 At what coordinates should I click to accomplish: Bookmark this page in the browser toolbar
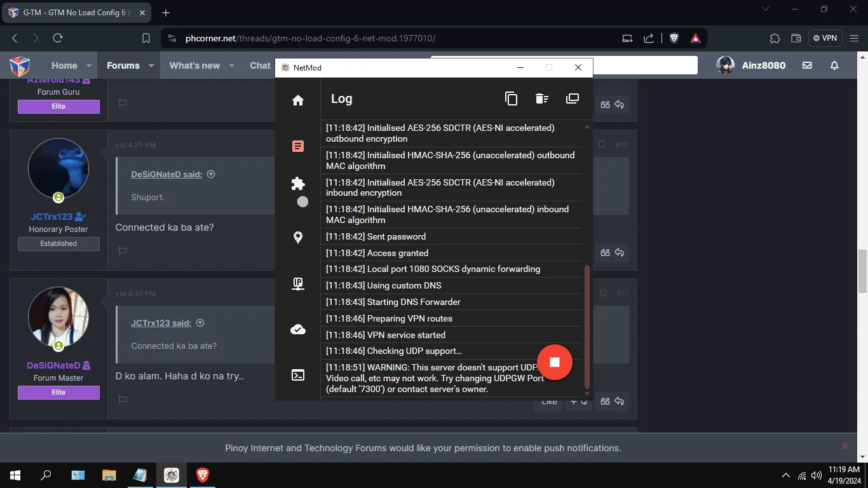coord(146,38)
